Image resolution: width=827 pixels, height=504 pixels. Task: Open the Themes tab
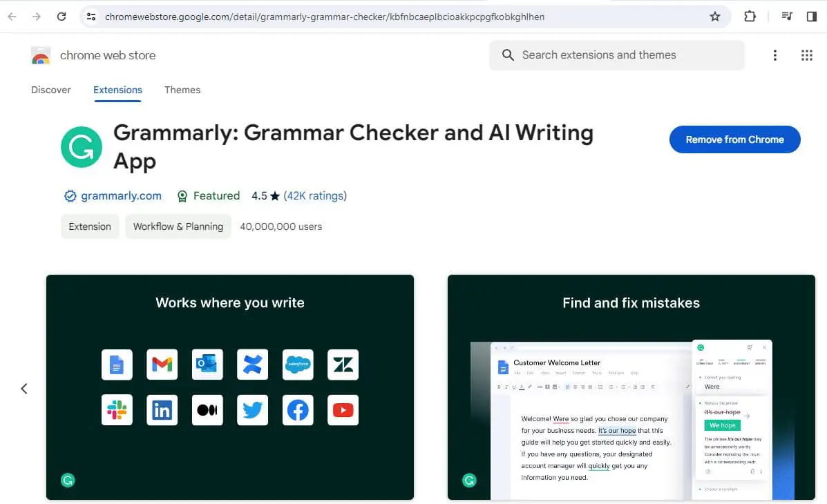click(182, 90)
